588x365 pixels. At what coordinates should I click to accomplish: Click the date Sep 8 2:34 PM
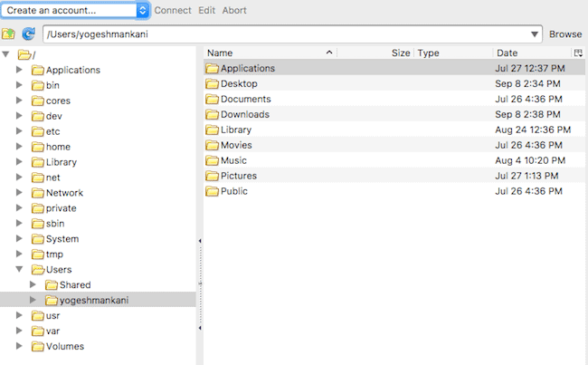pos(527,83)
